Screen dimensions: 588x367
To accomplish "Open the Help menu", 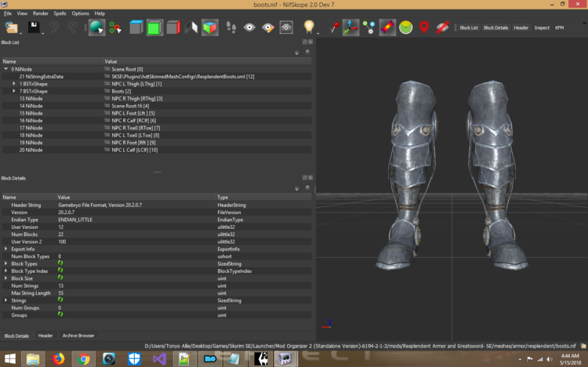I will (100, 13).
